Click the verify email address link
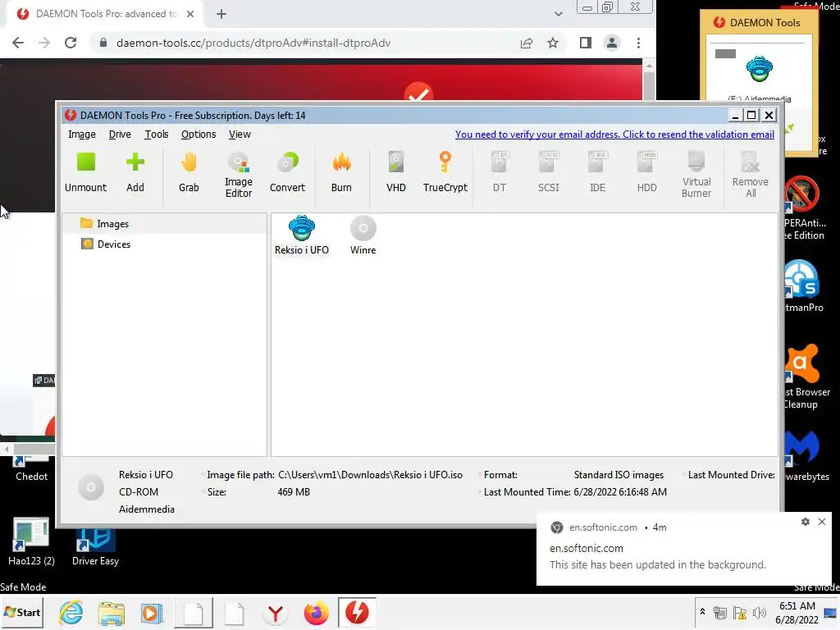 pos(614,135)
